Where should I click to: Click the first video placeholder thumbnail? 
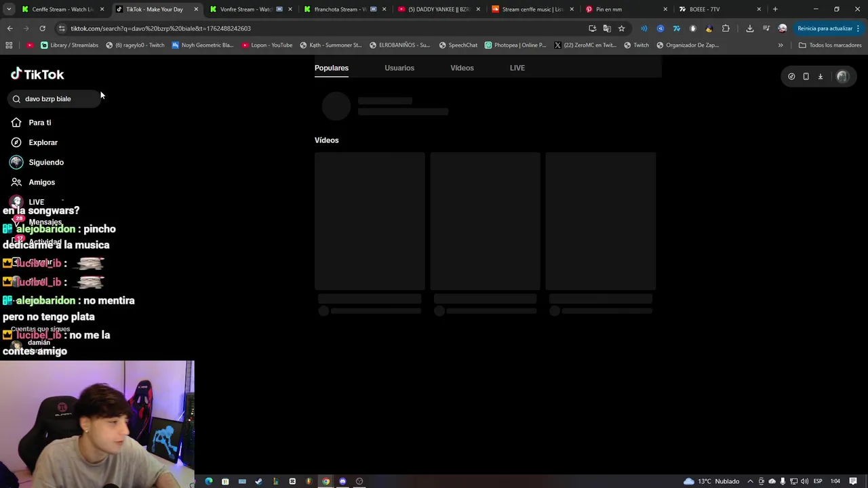(x=370, y=221)
